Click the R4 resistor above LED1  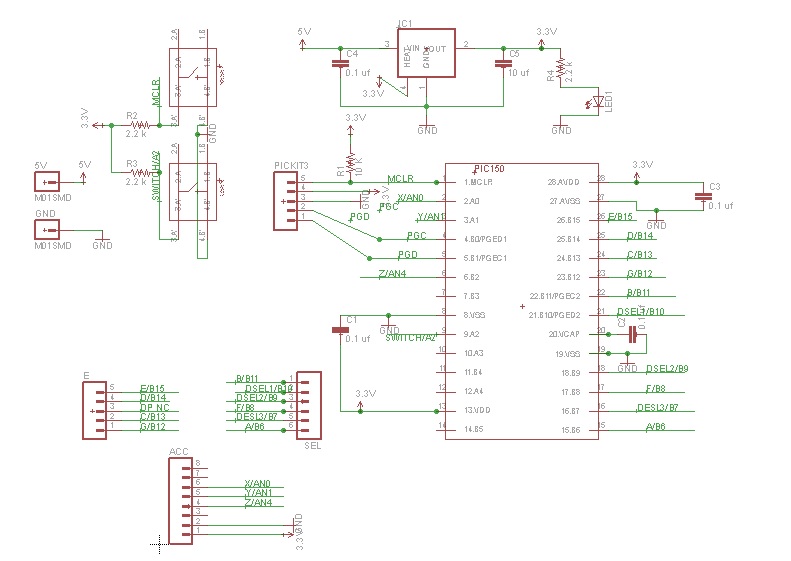click(x=560, y=68)
